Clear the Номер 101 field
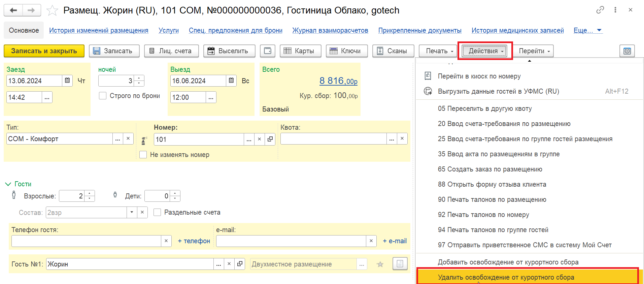This screenshot has height=284, width=644. [x=259, y=139]
